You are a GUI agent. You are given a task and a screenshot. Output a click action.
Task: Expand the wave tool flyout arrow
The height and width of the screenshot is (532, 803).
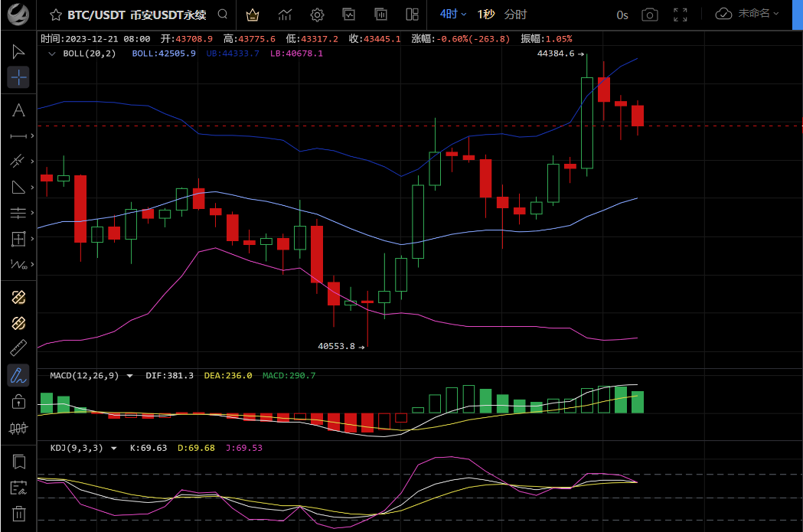(x=32, y=264)
